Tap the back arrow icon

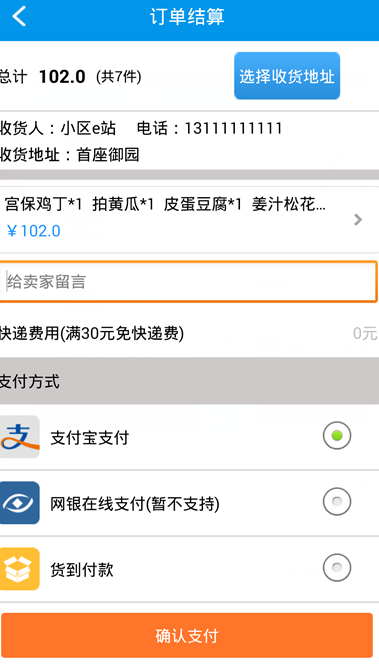tap(19, 17)
